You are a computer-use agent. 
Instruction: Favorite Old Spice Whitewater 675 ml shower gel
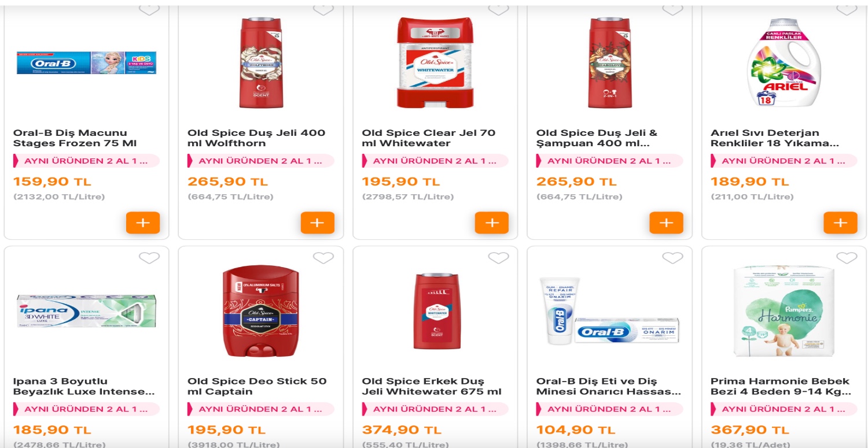pos(498,258)
